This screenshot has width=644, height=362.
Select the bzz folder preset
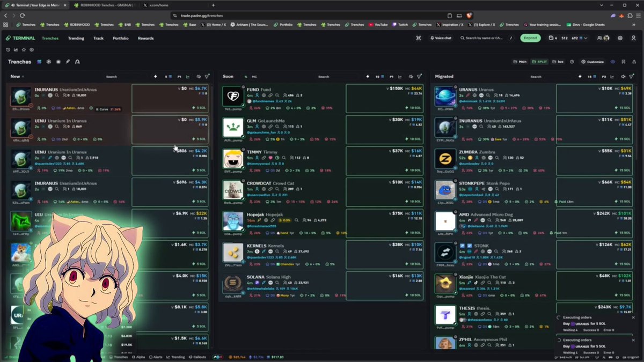[x=558, y=62]
